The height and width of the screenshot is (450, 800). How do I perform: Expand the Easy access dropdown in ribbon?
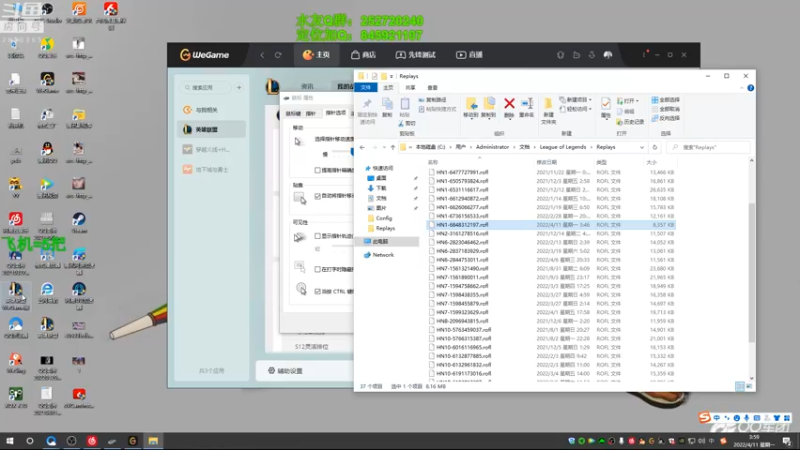590,109
